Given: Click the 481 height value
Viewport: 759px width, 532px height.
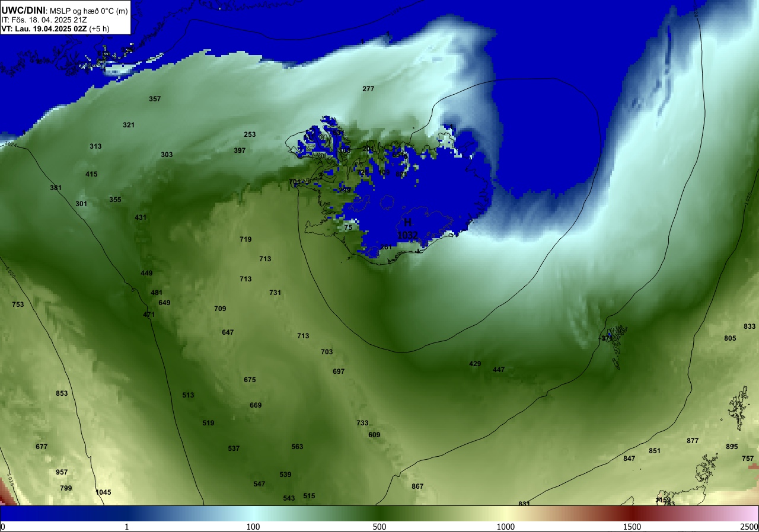Looking at the screenshot, I should click(x=157, y=293).
